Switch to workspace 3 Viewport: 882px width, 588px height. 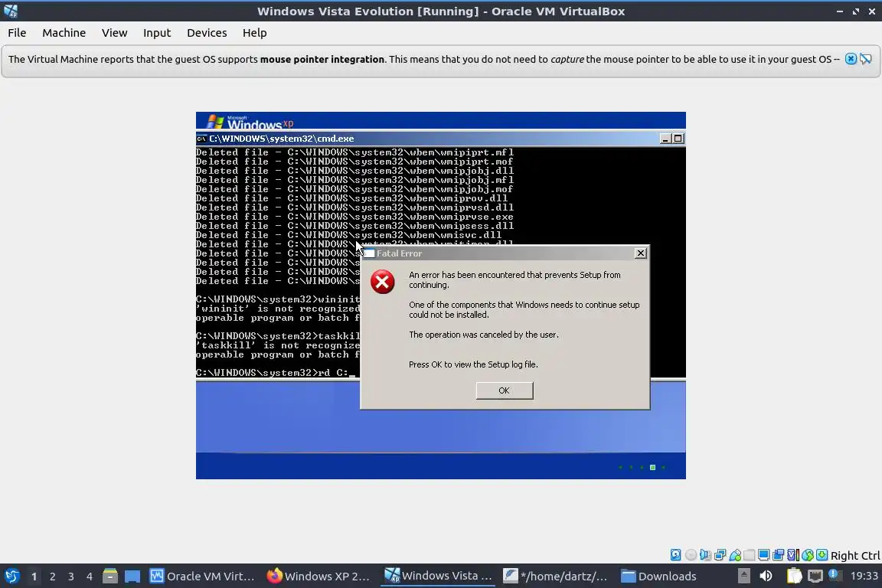71,577
